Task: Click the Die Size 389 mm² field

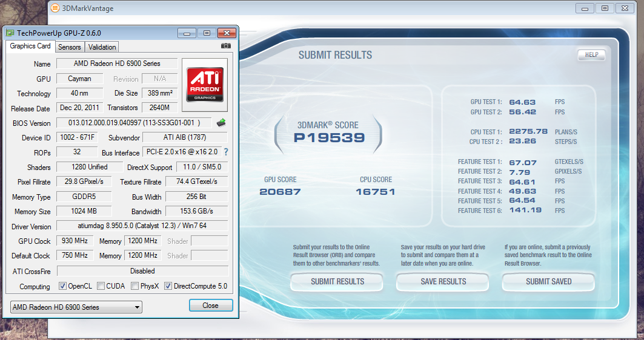Action: pos(160,93)
